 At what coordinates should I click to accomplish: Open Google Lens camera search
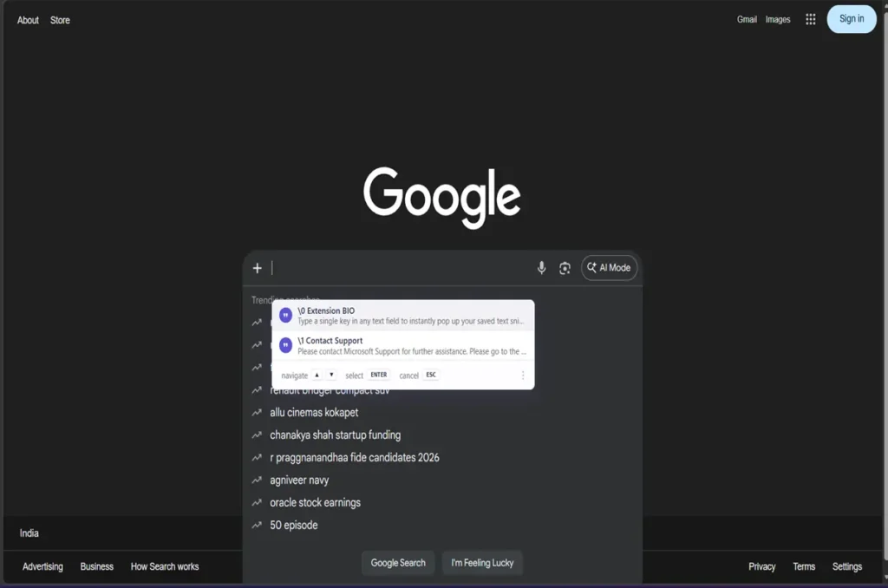click(x=565, y=267)
